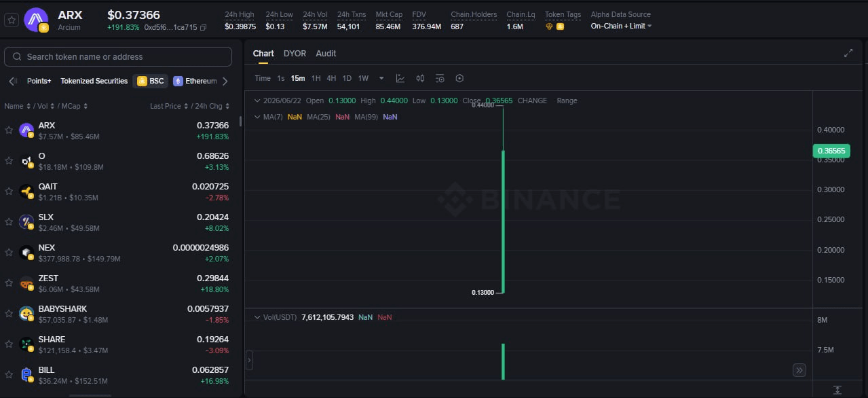Star the BILL token row

[x=9, y=375]
